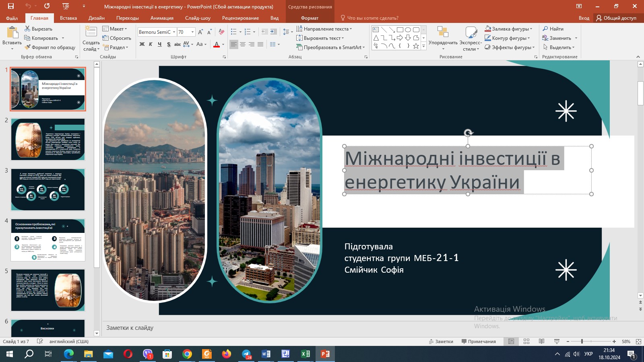
Task: Justify the paragraph text
Action: (260, 44)
